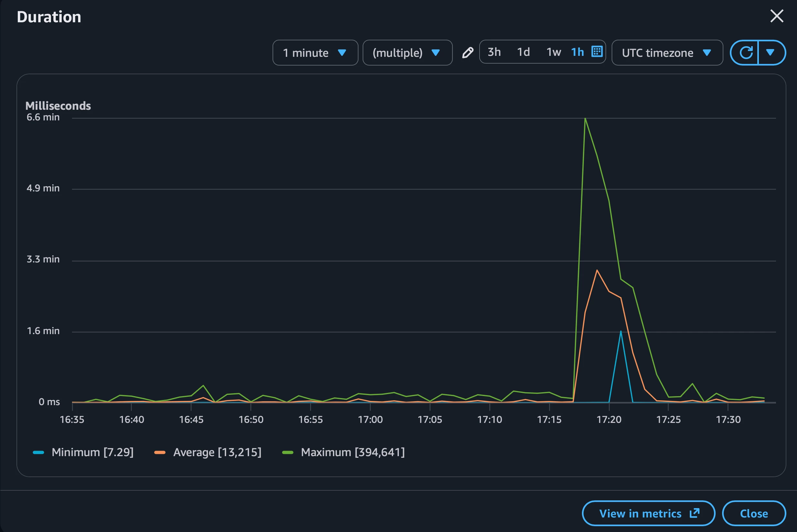Click the pencil edit icon
The width and height of the screenshot is (797, 532).
(x=467, y=53)
